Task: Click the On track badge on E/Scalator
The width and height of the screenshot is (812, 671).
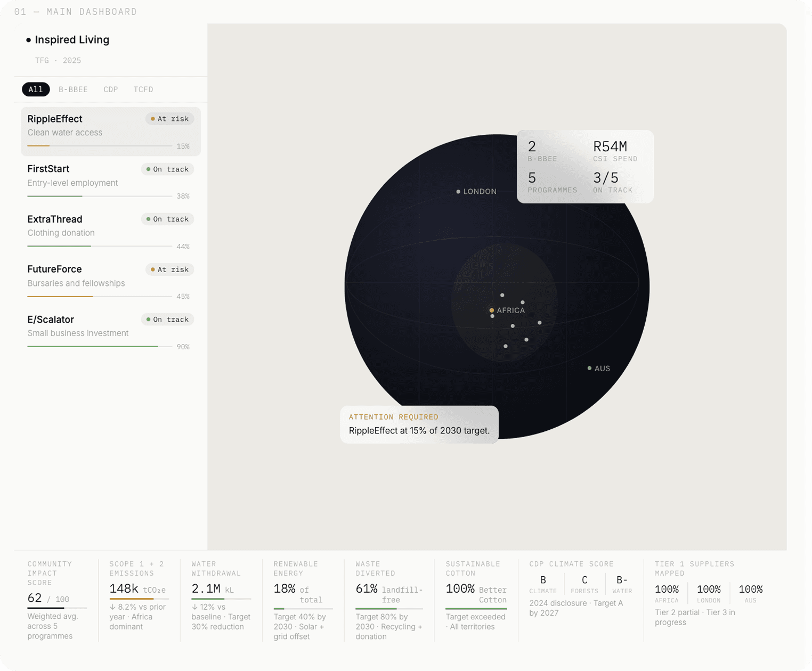Action: (167, 320)
